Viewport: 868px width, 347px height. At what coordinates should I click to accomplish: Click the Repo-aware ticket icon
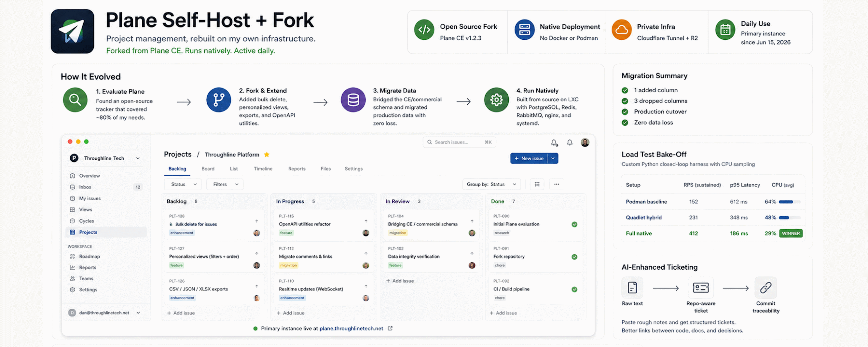pyautogui.click(x=700, y=288)
